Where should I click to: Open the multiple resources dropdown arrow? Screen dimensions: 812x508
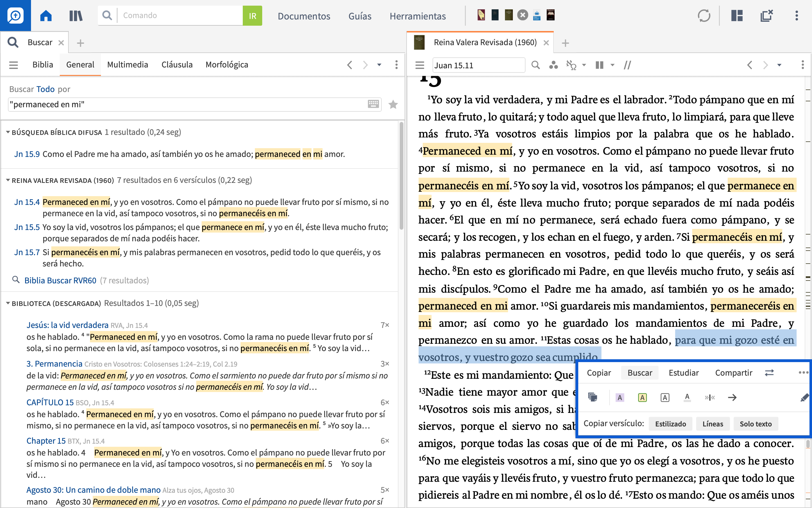tap(613, 65)
